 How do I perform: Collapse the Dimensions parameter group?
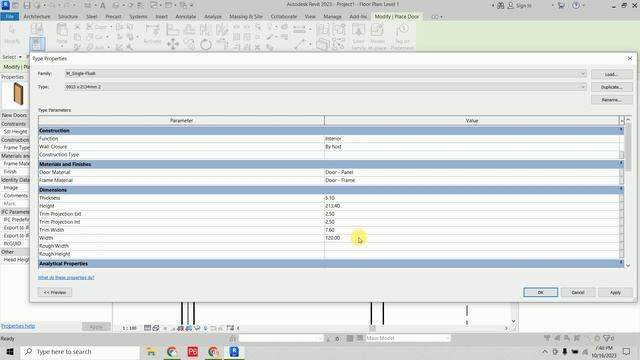621,189
